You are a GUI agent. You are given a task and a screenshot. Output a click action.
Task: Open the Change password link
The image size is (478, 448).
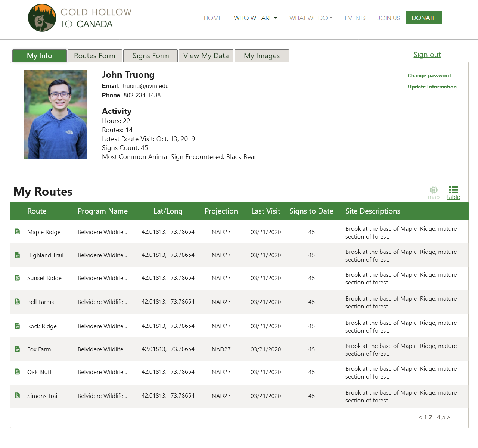(x=429, y=75)
